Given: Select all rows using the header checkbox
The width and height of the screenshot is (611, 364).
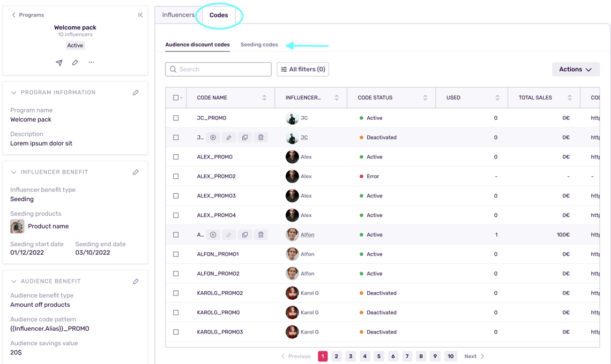Looking at the screenshot, I should [176, 97].
